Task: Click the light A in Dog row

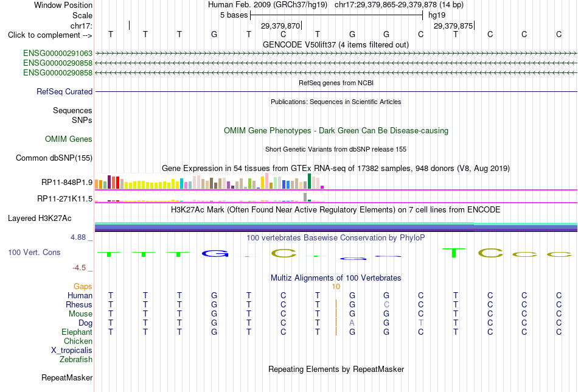Action: pos(352,323)
